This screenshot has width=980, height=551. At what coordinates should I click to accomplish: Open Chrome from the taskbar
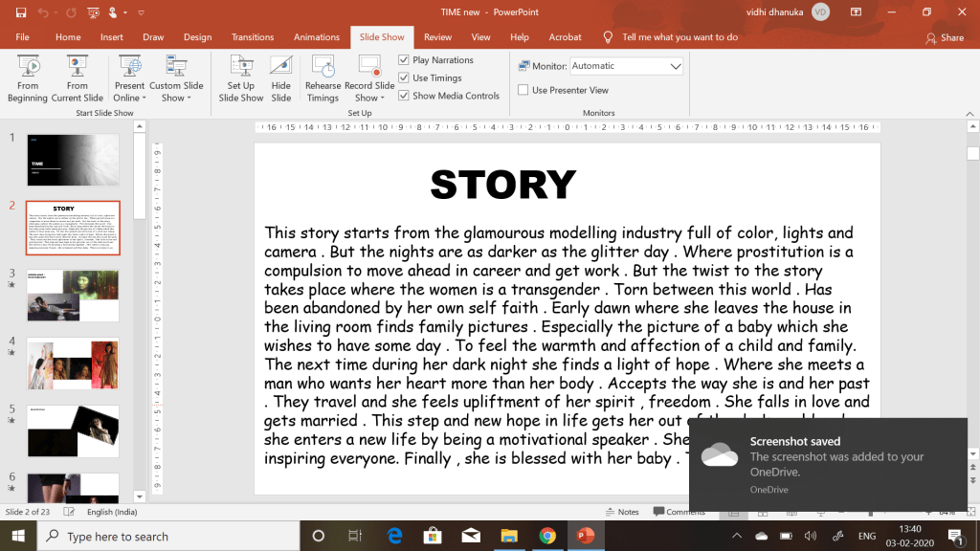click(x=546, y=536)
